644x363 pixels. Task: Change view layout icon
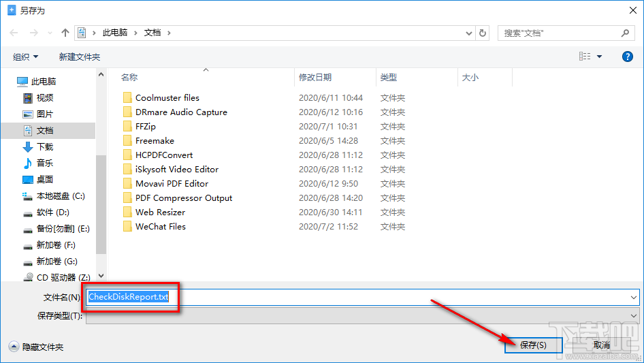[x=585, y=57]
